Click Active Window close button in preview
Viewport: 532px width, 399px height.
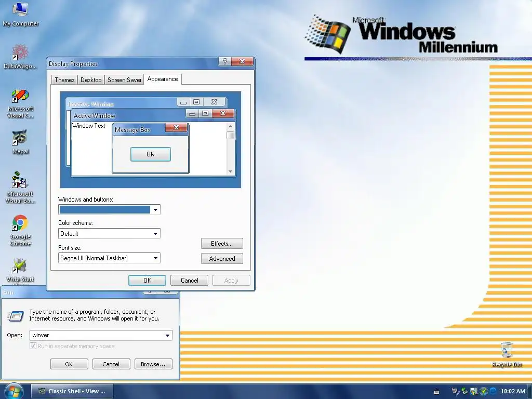[x=223, y=113]
